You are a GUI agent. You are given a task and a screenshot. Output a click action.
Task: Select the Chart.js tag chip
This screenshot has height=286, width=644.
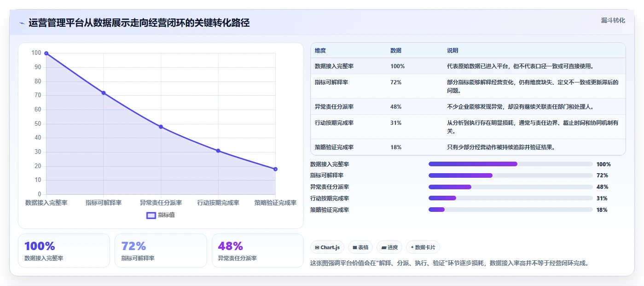(327, 247)
